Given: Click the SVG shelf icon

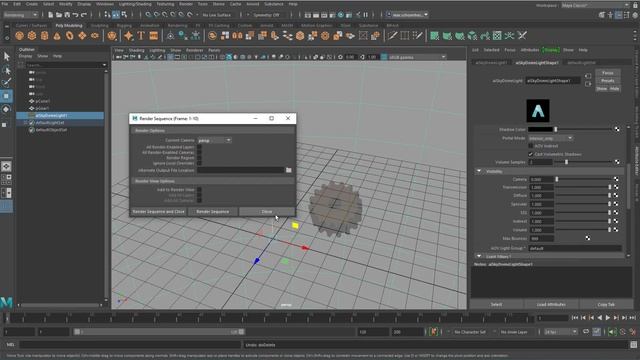Looking at the screenshot, I should coord(153,36).
